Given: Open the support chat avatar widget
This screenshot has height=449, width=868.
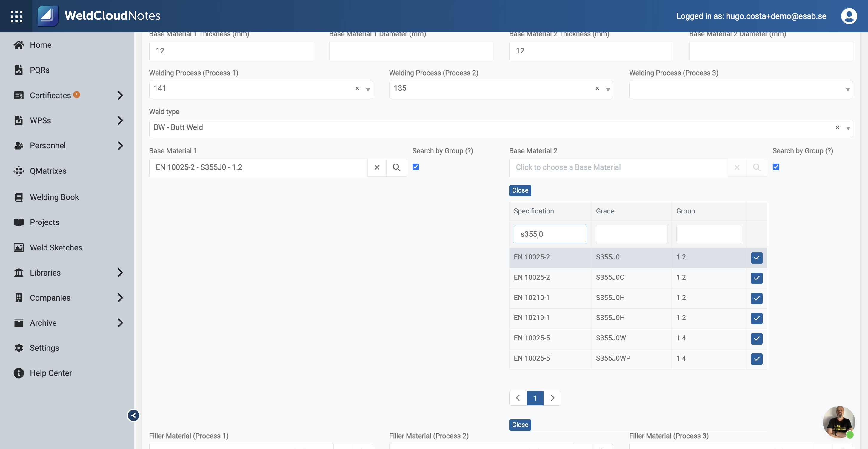Looking at the screenshot, I should tap(839, 422).
